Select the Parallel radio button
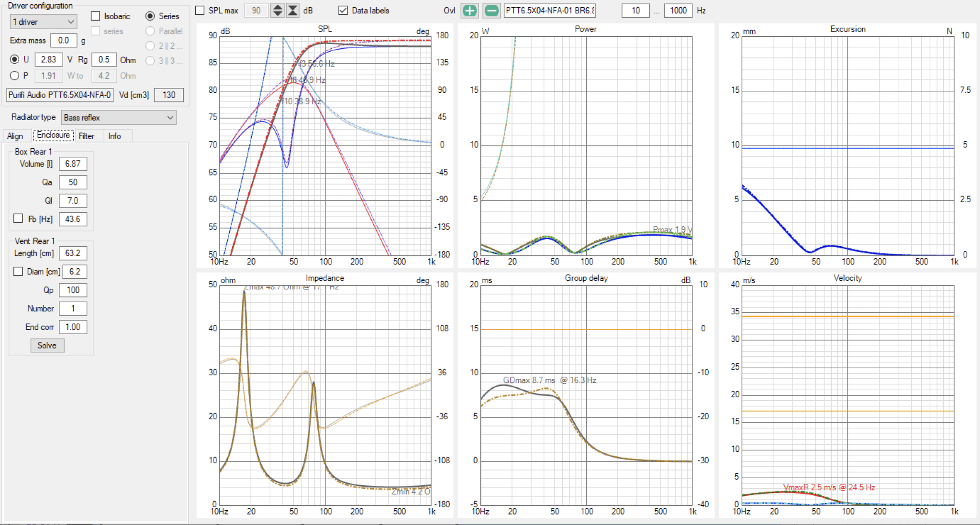Image resolution: width=980 pixels, height=525 pixels. point(150,31)
